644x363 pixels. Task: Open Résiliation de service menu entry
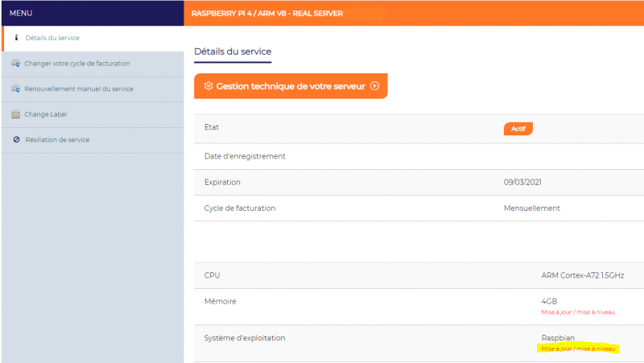93,140
